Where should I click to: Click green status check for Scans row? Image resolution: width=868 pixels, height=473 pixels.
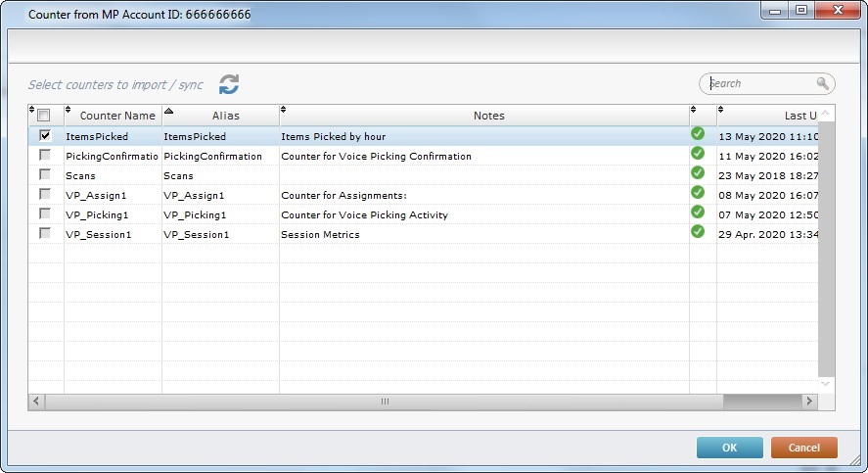tap(698, 173)
